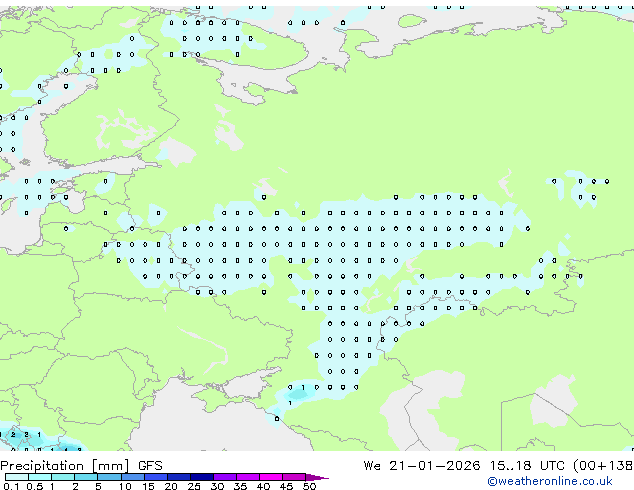Screen dimensions: 634x490
Task: Click the date text 'We 21-01-2026'
Action: pyautogui.click(x=422, y=466)
